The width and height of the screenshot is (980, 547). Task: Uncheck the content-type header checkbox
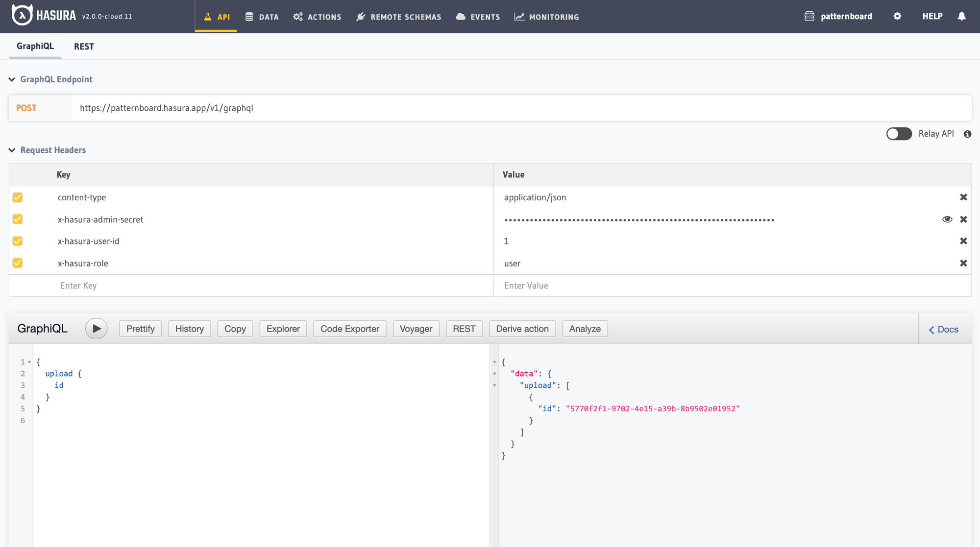(18, 197)
